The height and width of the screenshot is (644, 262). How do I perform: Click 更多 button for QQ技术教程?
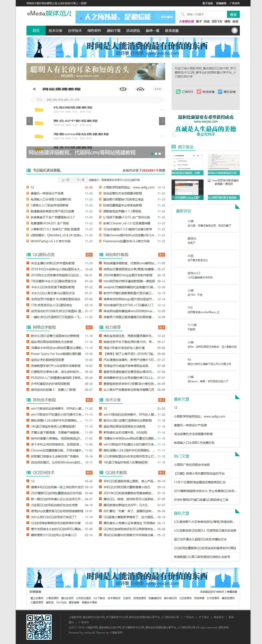162,473
